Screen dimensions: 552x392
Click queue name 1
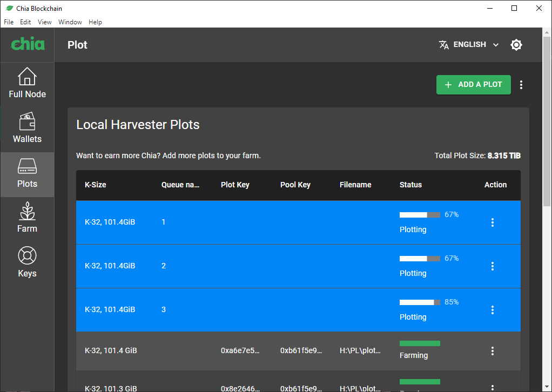click(x=163, y=222)
